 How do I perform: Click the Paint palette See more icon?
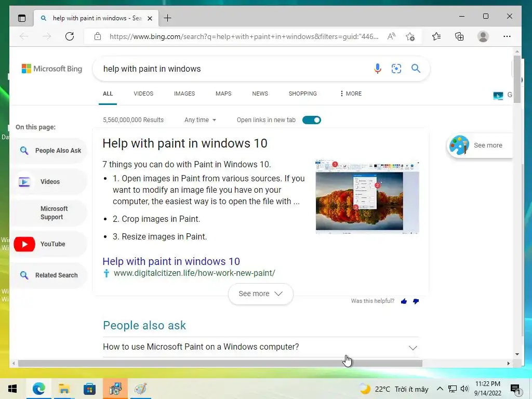click(459, 145)
